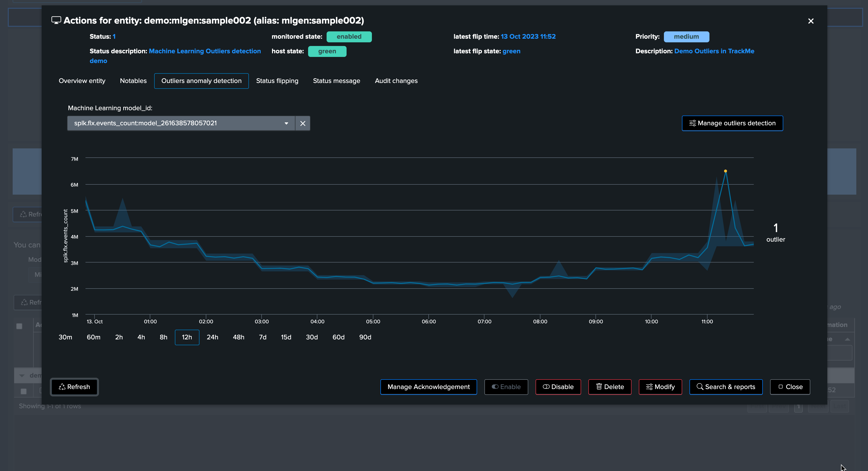This screenshot has width=868, height=471.
Task: Click the Close button in the footer
Action: click(x=790, y=387)
